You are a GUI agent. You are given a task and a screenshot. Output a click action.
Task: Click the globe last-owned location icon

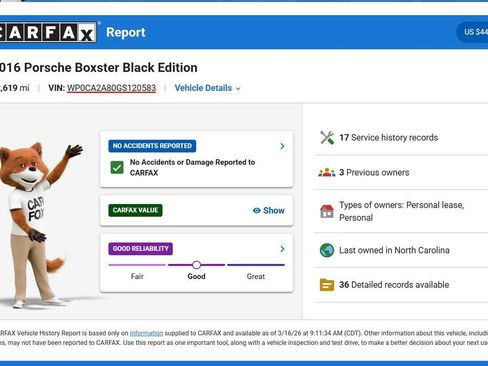pos(327,250)
